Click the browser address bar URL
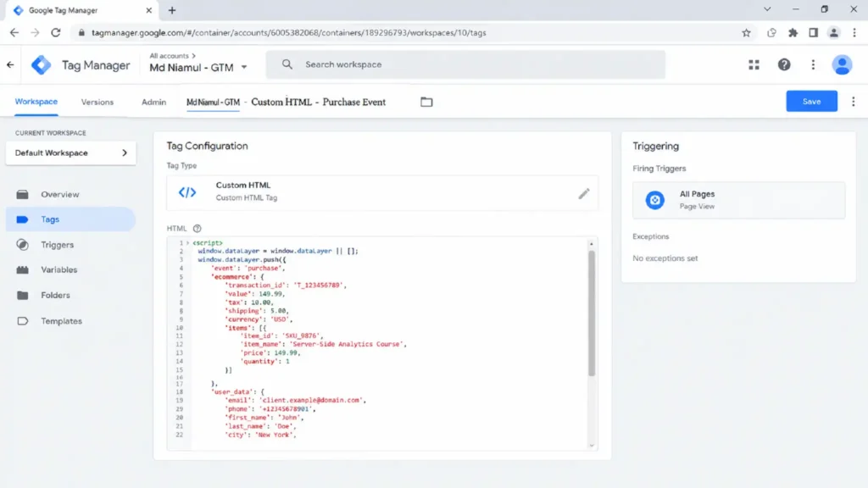 click(x=288, y=33)
